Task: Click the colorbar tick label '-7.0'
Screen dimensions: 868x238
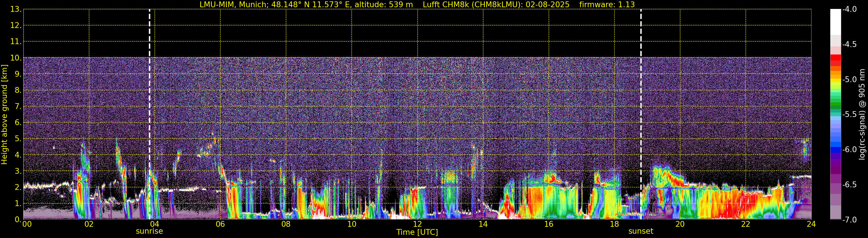Action: click(850, 220)
